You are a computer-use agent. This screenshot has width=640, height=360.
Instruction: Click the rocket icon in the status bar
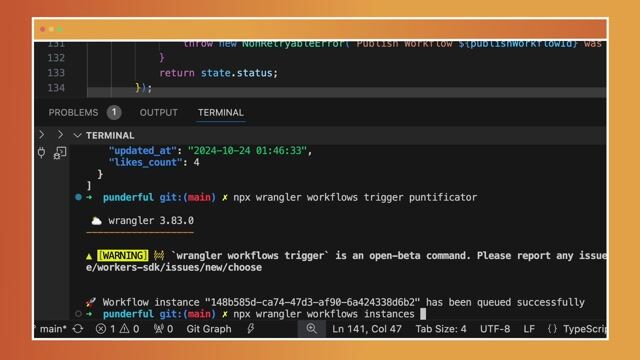point(250,329)
